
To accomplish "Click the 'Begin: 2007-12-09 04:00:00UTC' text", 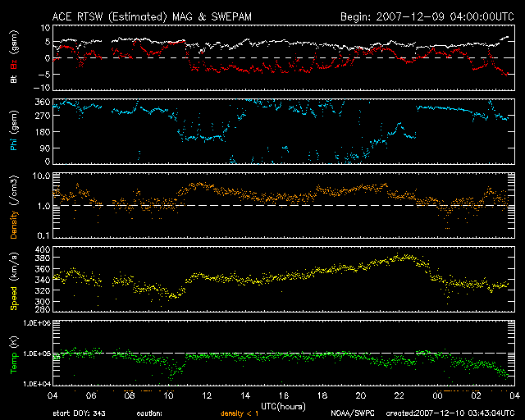I will [427, 16].
